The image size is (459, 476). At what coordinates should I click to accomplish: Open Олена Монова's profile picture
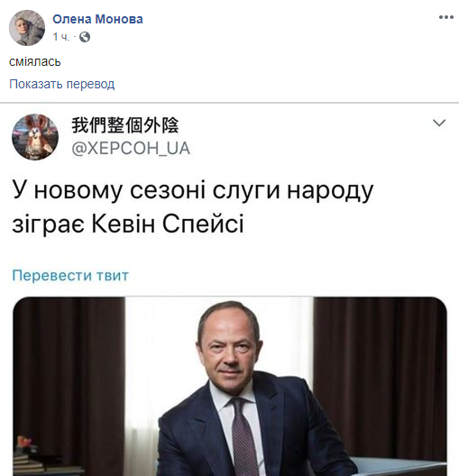27,28
